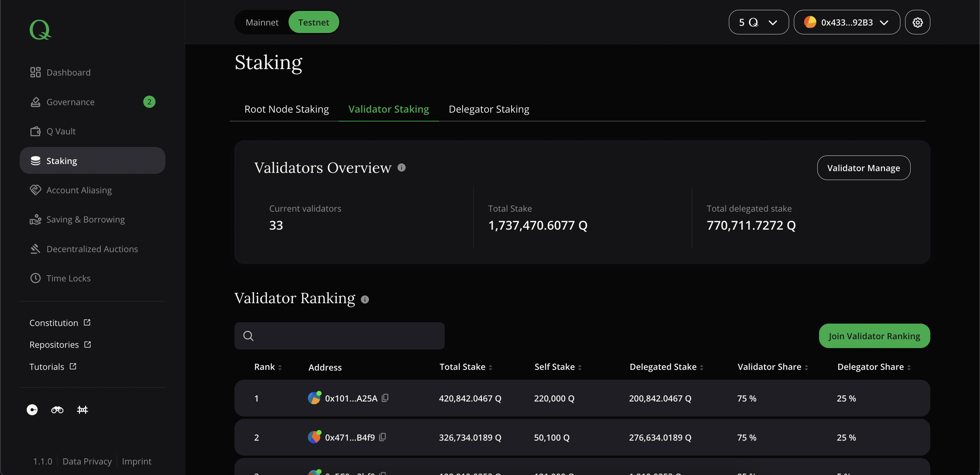Copy the 0x101...A25A address

[x=385, y=398]
